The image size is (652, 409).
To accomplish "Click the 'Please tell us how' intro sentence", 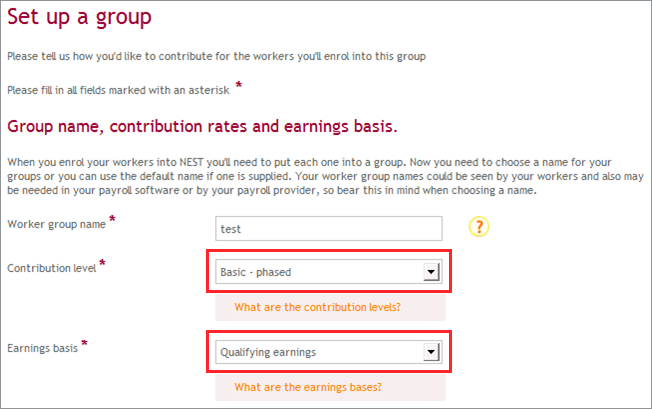I will [216, 56].
